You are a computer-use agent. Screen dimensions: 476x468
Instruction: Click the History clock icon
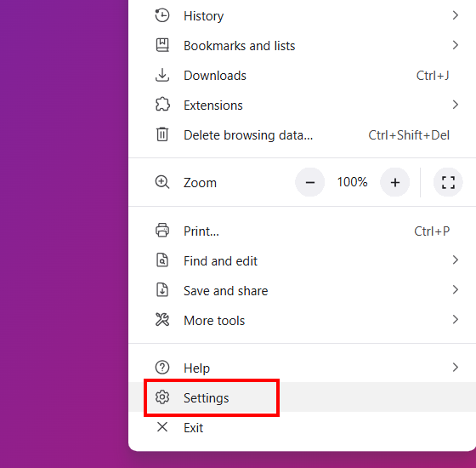pyautogui.click(x=162, y=15)
